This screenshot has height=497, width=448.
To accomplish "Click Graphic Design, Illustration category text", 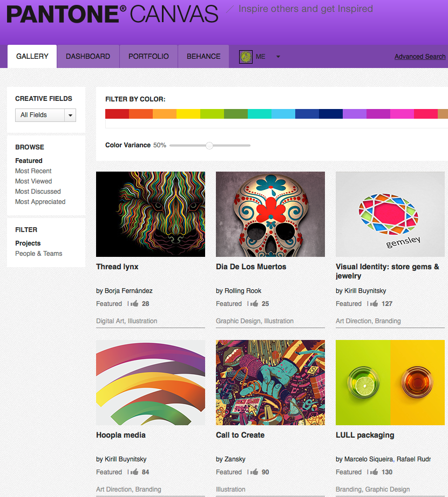I will coord(255,321).
